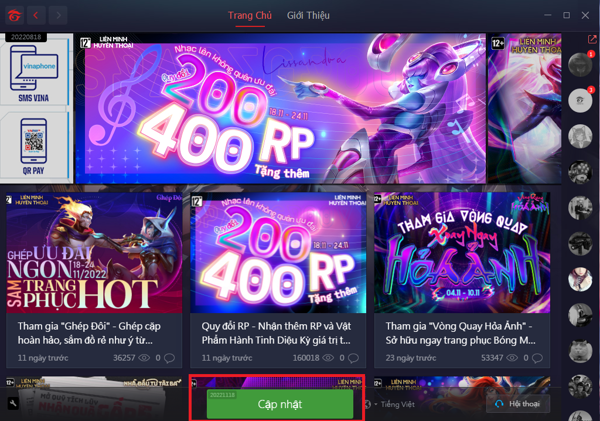Open the wrench settings icon
The width and height of the screenshot is (600, 421).
(13, 403)
